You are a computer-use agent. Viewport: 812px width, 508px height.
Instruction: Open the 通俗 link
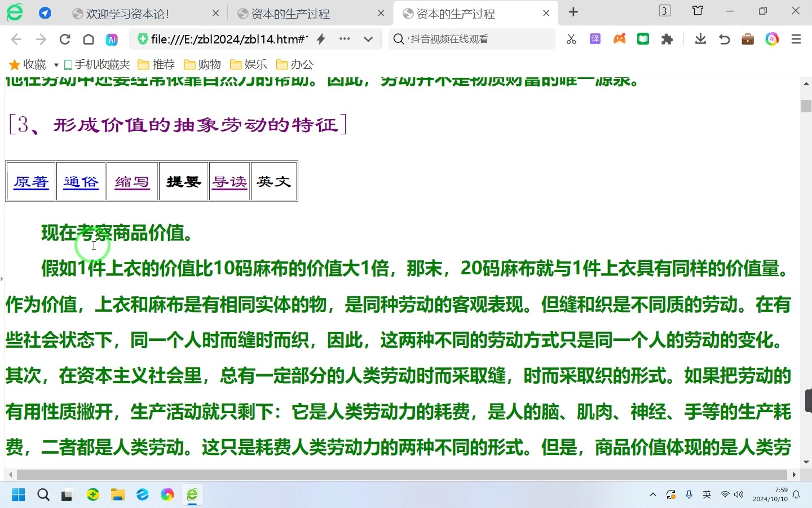pyautogui.click(x=81, y=182)
